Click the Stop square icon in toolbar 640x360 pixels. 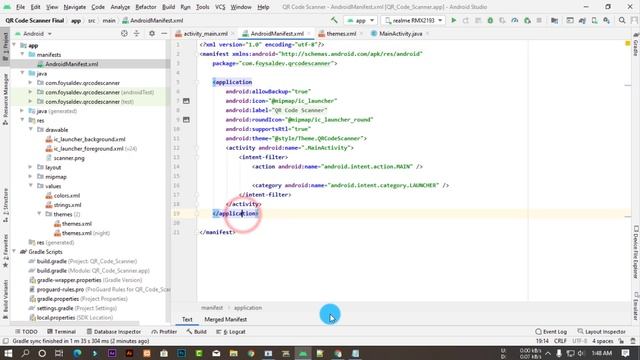[539, 20]
